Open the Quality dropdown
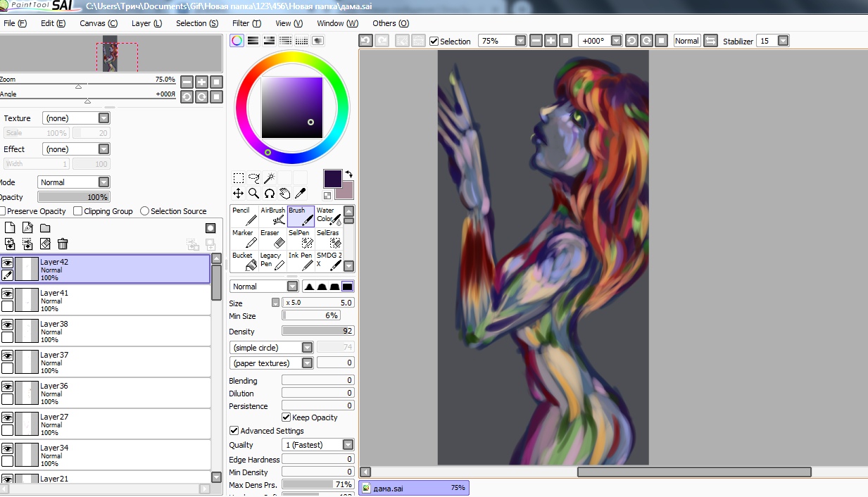868x497 pixels. coord(318,445)
